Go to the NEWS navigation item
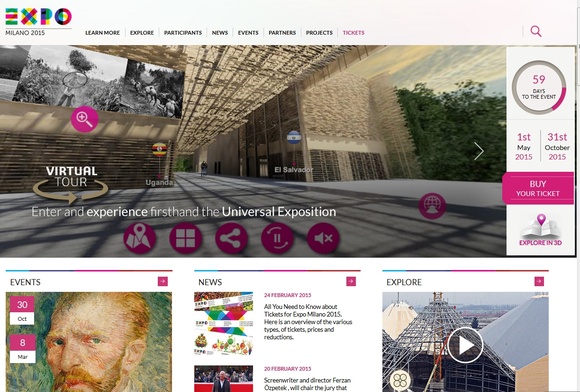The width and height of the screenshot is (580, 392). pyautogui.click(x=220, y=33)
